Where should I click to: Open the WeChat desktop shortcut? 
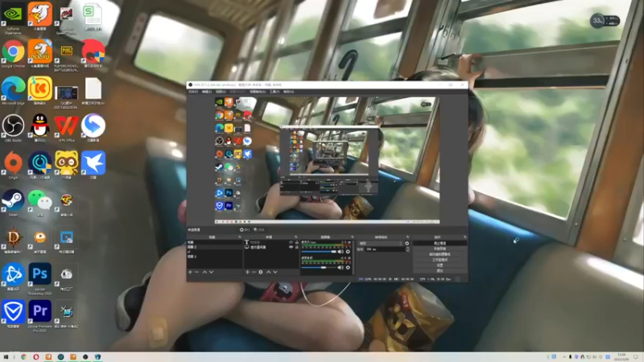(39, 203)
